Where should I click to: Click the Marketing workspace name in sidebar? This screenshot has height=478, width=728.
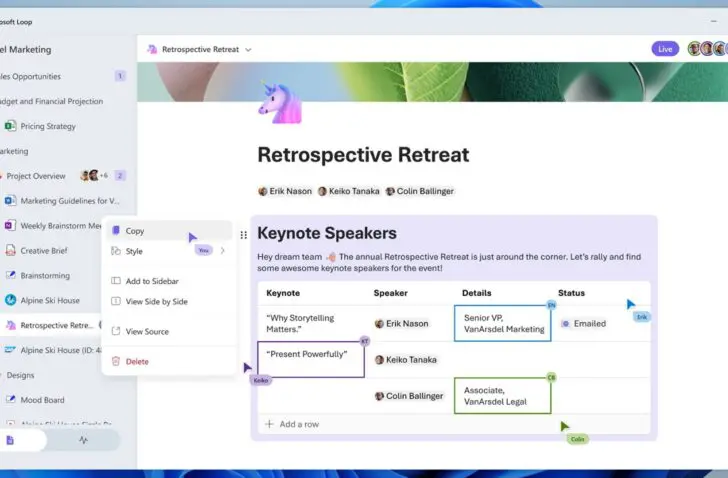[26, 49]
